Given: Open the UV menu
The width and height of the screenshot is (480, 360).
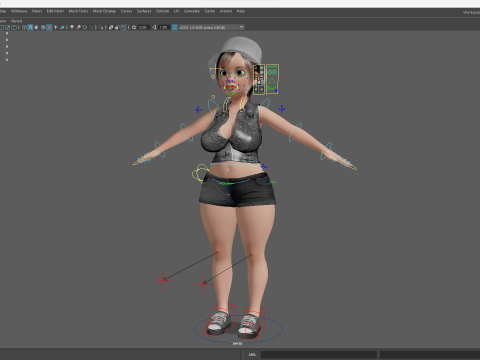Looking at the screenshot, I should tap(176, 11).
